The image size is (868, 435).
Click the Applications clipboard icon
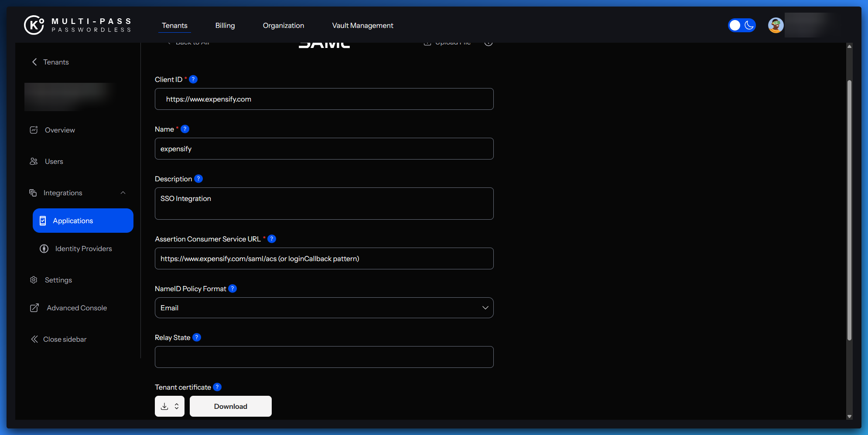point(43,221)
